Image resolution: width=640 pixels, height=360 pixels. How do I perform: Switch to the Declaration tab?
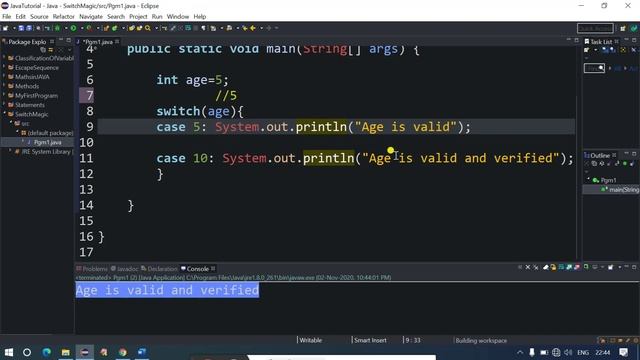coord(160,269)
